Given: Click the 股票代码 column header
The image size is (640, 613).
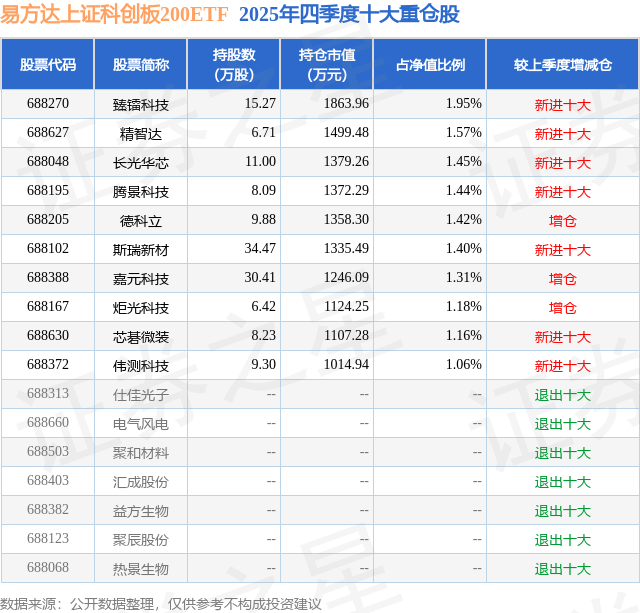Looking at the screenshot, I should click(x=48, y=64).
